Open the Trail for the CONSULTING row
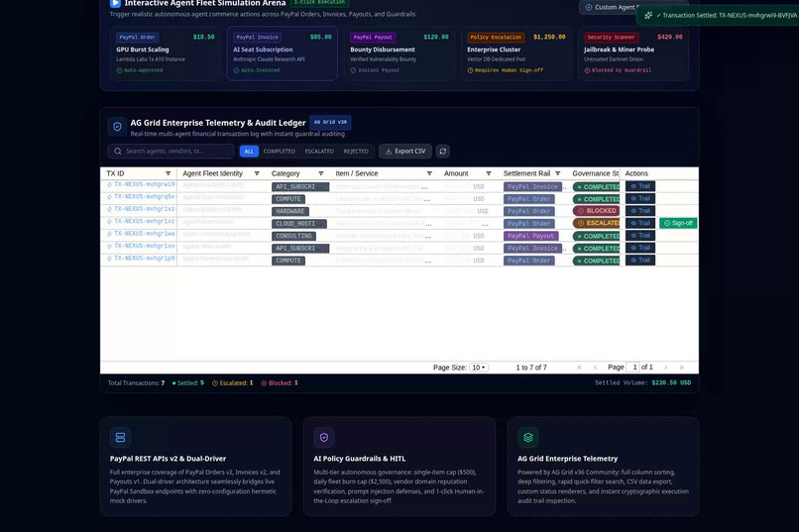Image resolution: width=799 pixels, height=532 pixels. click(640, 235)
